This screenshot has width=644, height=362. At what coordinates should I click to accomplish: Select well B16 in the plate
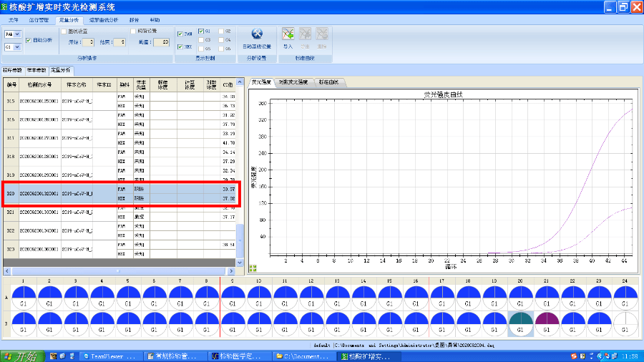coord(416,323)
